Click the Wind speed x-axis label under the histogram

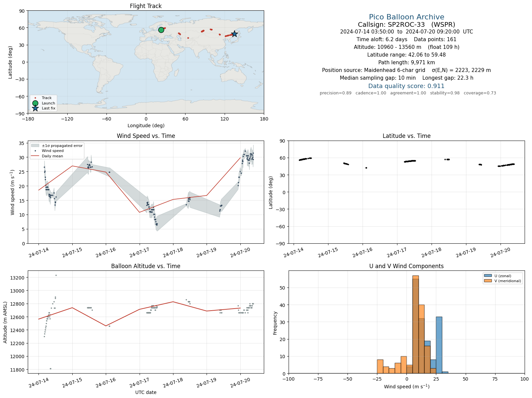pos(406,387)
